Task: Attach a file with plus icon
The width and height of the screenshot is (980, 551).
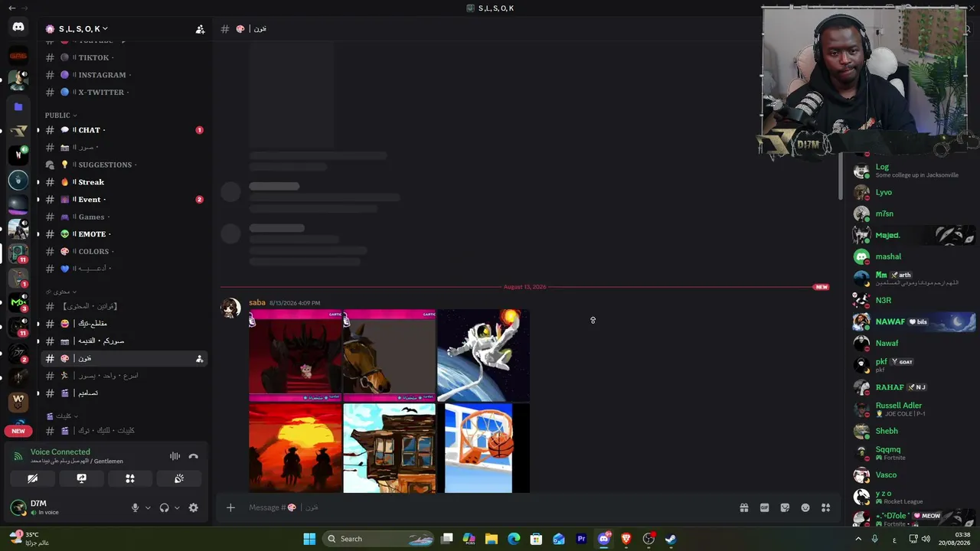Action: [230, 507]
